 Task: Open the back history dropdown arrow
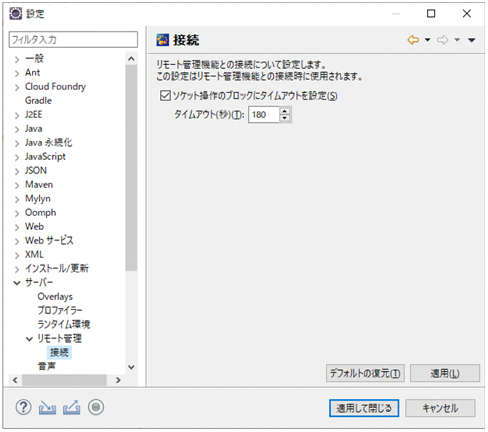coord(427,40)
